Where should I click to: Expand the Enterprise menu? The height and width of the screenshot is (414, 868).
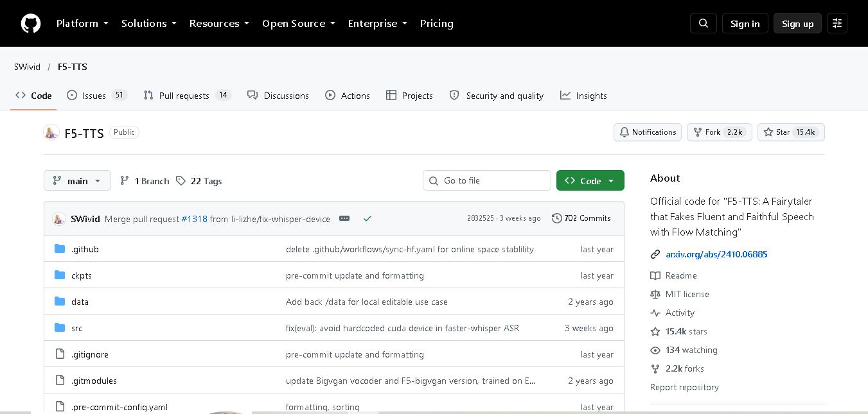point(378,24)
